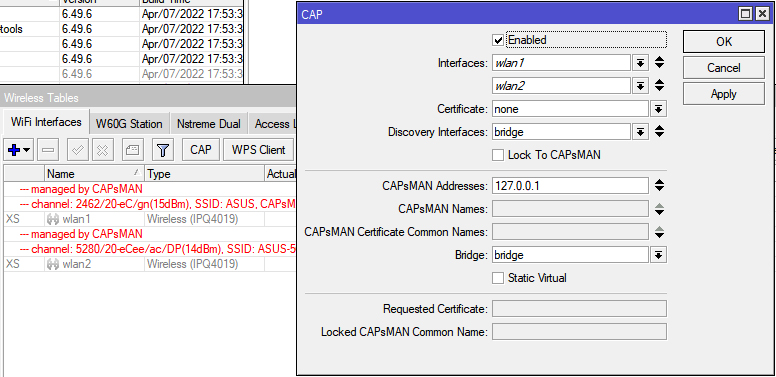Sort by the Name column header

[x=94, y=174]
